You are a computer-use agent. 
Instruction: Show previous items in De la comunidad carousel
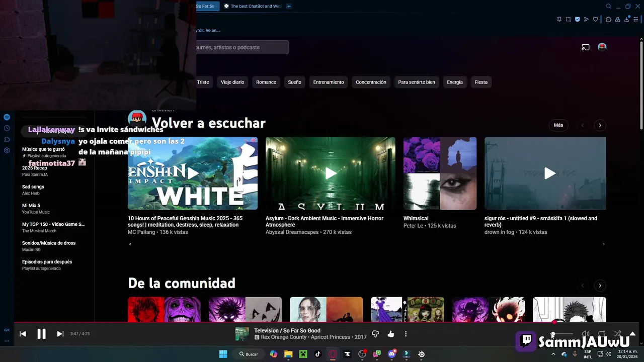click(x=583, y=286)
